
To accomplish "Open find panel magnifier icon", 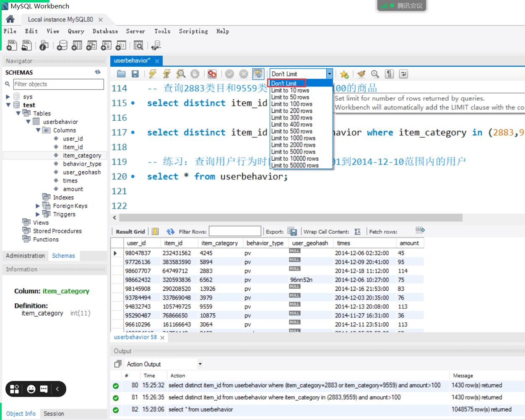I will tap(375, 74).
